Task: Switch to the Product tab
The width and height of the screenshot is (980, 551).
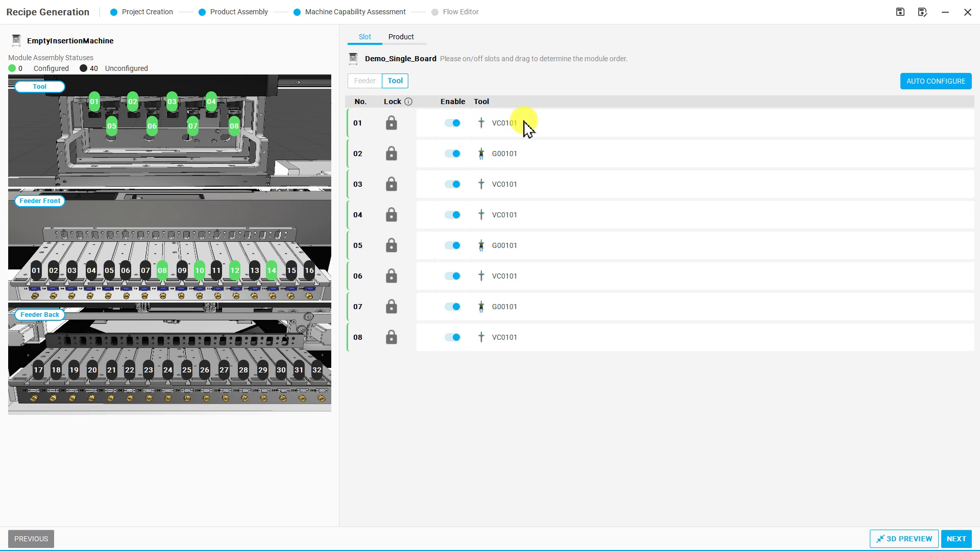Action: [x=401, y=37]
